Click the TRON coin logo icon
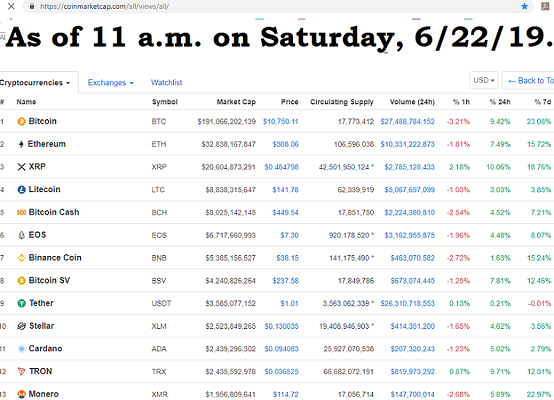554x400 pixels. coord(22,371)
